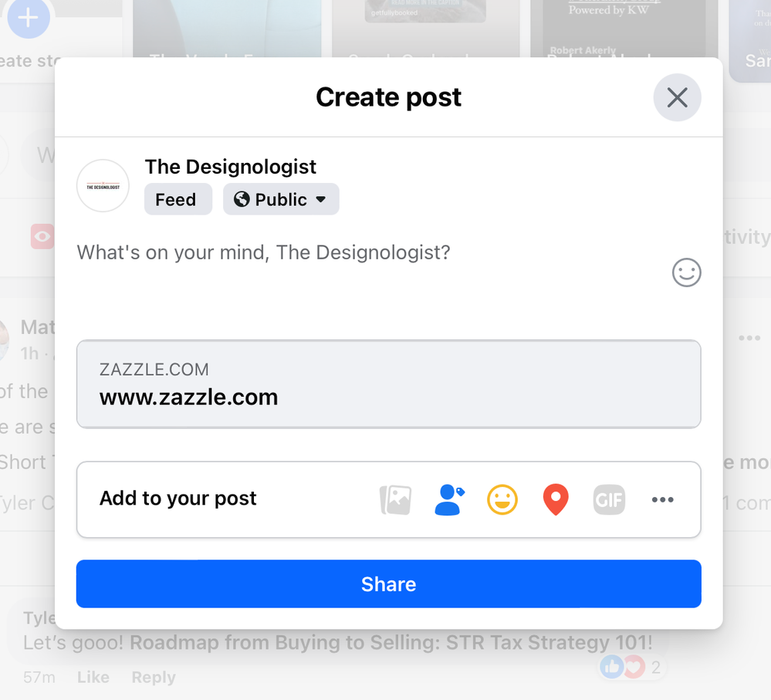The width and height of the screenshot is (771, 700).
Task: Select the feeling/activity smiley icon
Action: tap(502, 499)
